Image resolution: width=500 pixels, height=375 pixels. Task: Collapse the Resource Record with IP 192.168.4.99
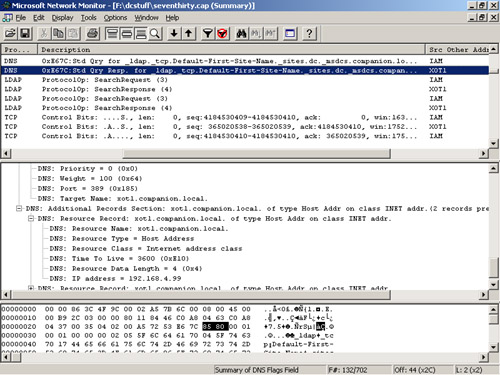pos(31,219)
